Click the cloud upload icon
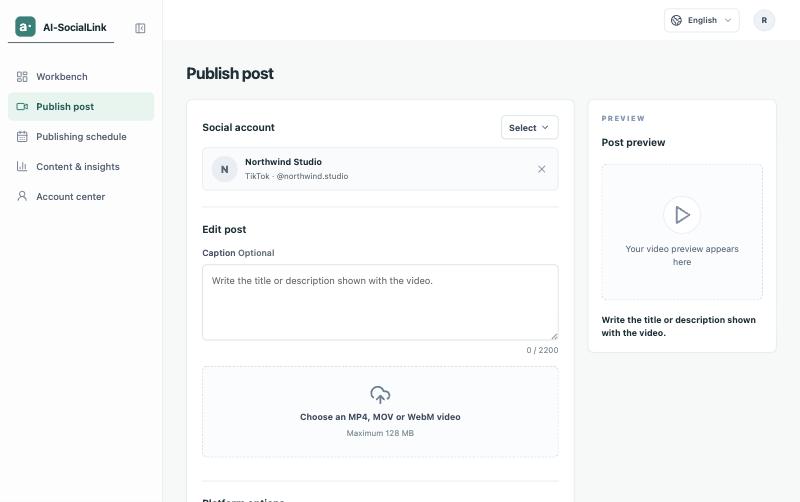The height and width of the screenshot is (502, 800). click(x=380, y=394)
